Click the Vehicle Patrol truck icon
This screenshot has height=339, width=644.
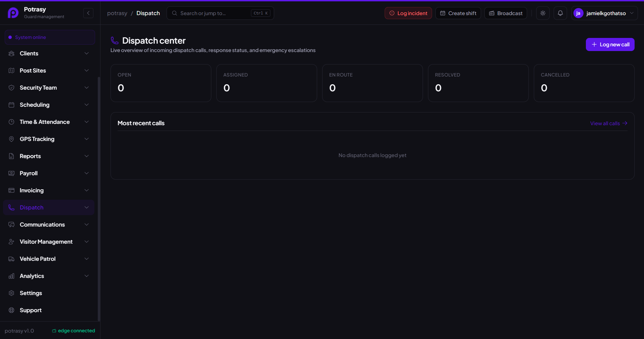tap(11, 259)
